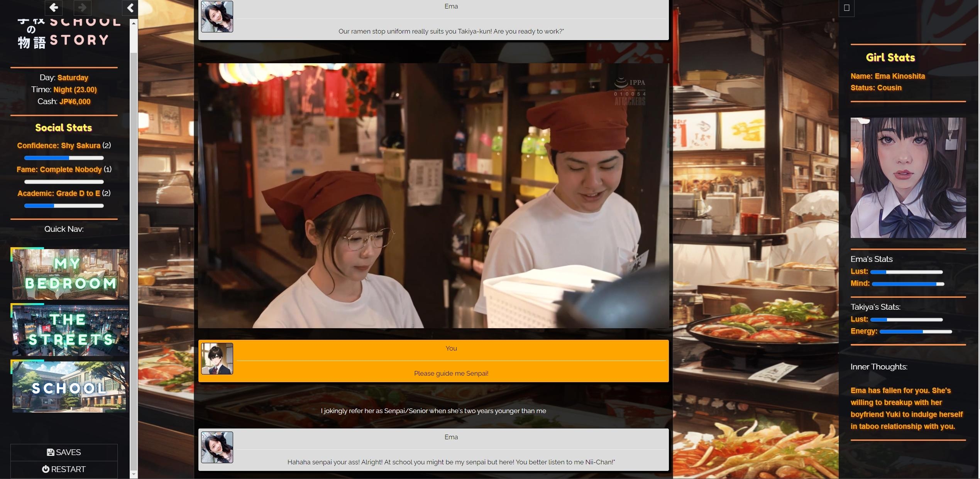
Task: Click the back arrow history button
Action: [x=54, y=7]
